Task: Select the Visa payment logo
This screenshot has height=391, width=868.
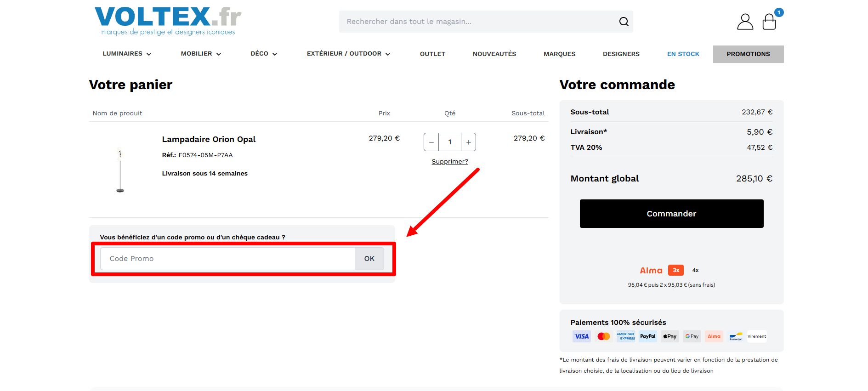Action: click(582, 336)
